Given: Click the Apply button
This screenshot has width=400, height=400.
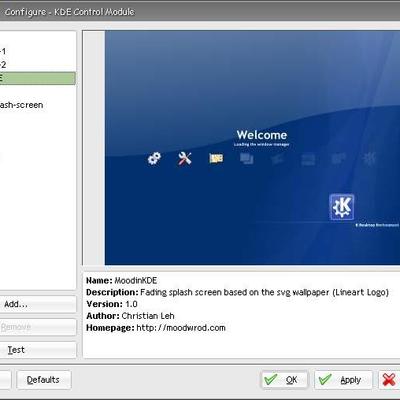Looking at the screenshot, I should pos(343,380).
